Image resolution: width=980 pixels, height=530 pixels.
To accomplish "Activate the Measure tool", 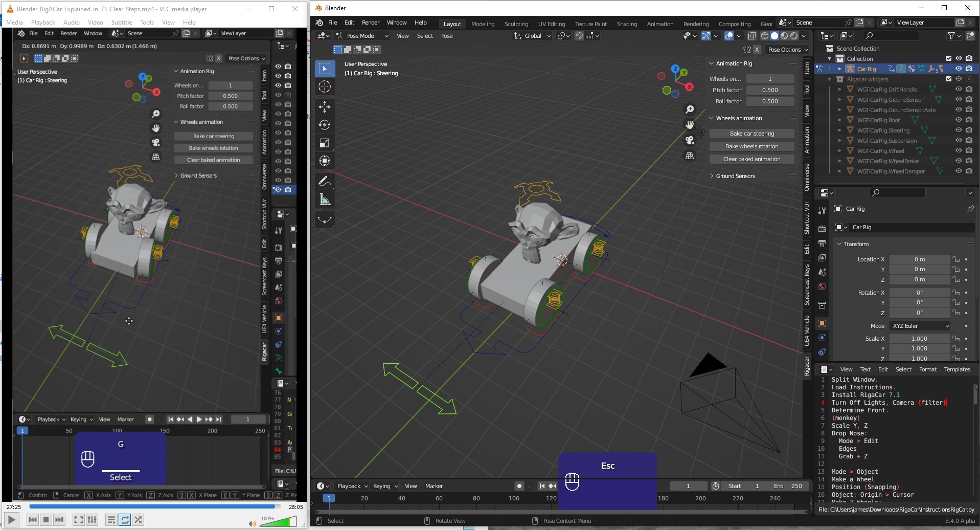I will coord(325,200).
